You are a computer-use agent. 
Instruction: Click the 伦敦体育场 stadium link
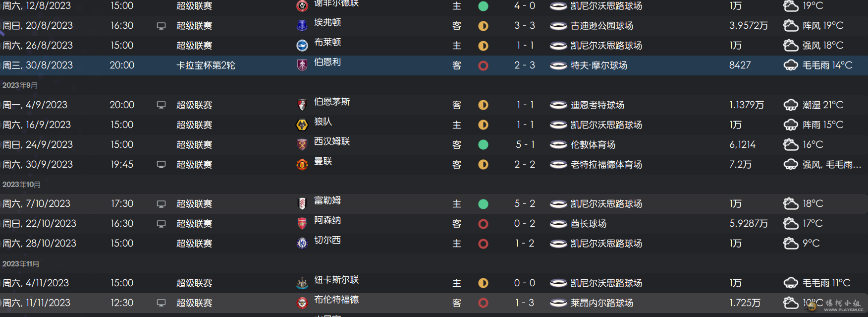pyautogui.click(x=593, y=144)
